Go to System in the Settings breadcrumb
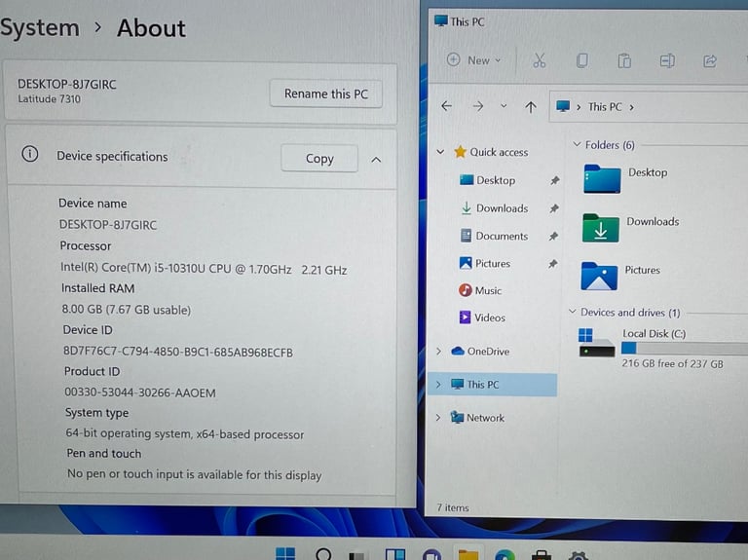 point(40,27)
